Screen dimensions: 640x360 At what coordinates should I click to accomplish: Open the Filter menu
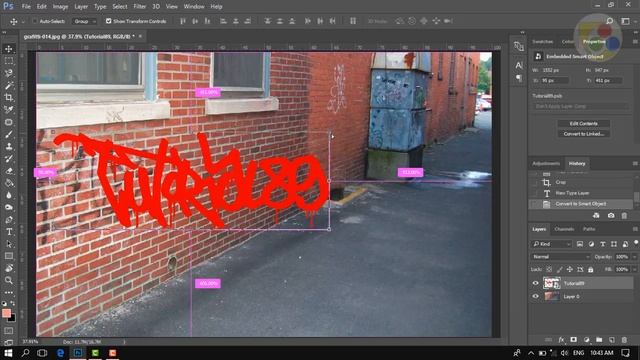pos(140,7)
